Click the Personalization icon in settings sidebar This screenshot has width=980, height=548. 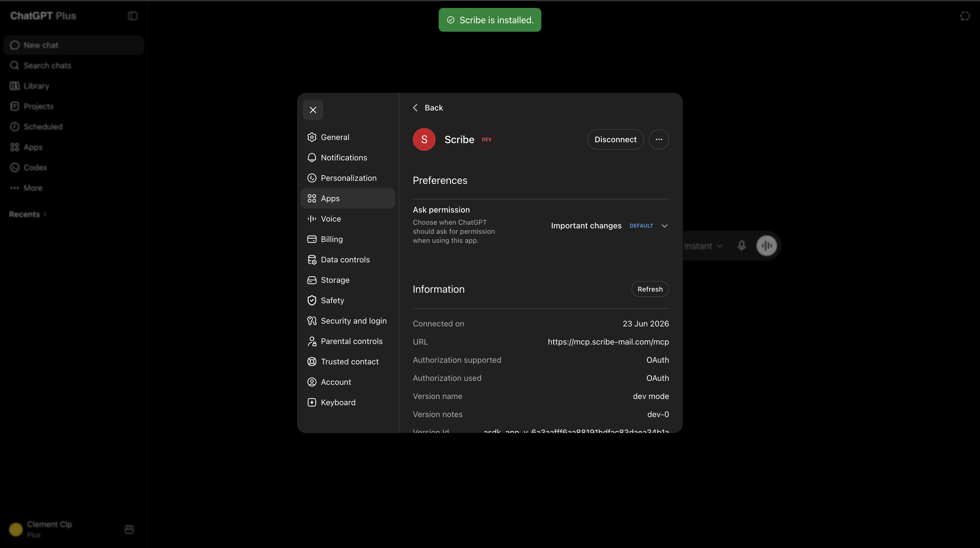click(x=312, y=178)
